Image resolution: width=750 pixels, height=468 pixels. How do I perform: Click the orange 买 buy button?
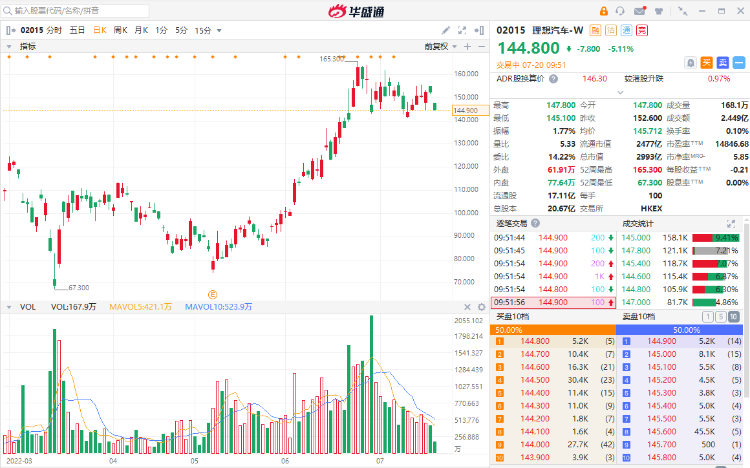706,62
